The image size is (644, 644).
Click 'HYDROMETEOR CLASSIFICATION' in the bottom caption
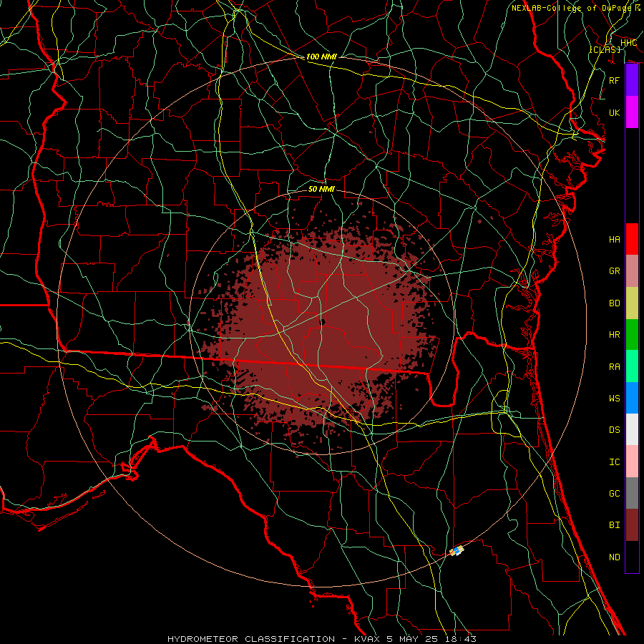(x=251, y=639)
